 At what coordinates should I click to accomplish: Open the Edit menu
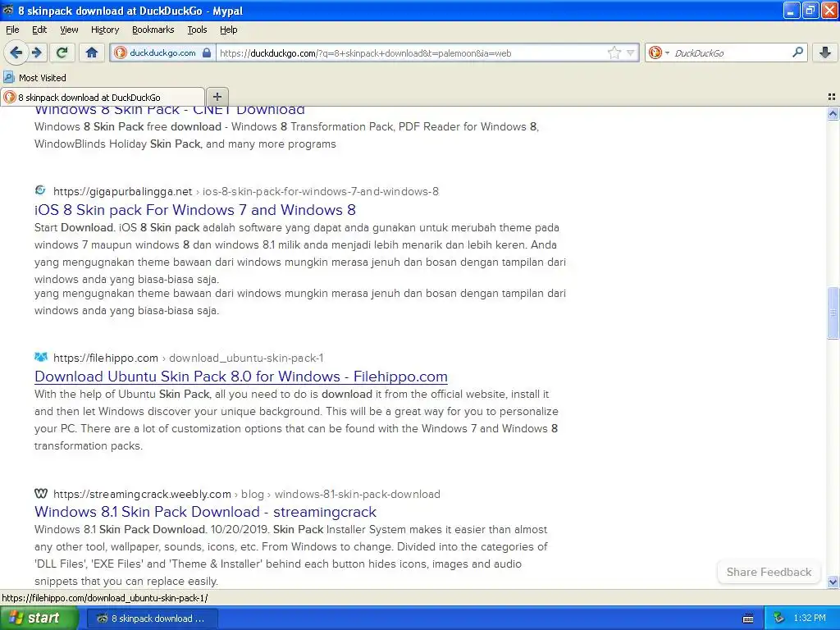point(39,30)
